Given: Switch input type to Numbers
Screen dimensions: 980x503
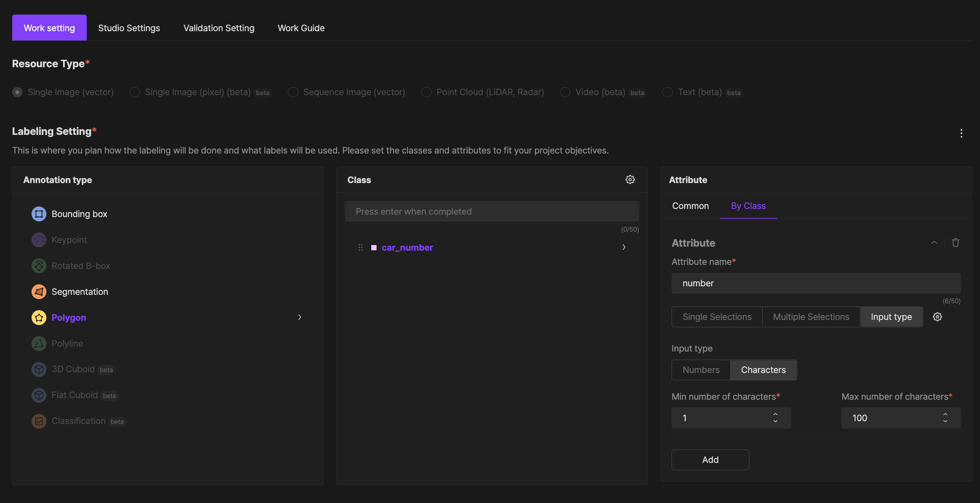Looking at the screenshot, I should click(701, 370).
